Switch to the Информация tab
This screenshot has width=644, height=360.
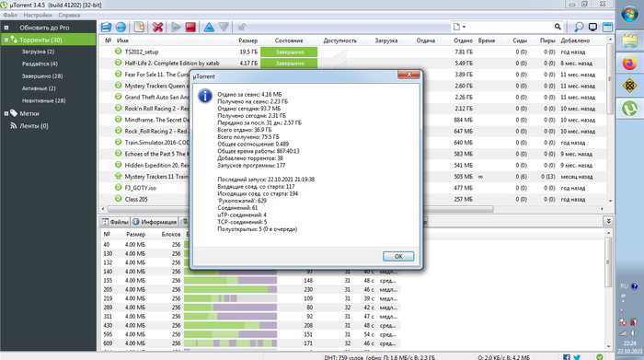coord(155,222)
